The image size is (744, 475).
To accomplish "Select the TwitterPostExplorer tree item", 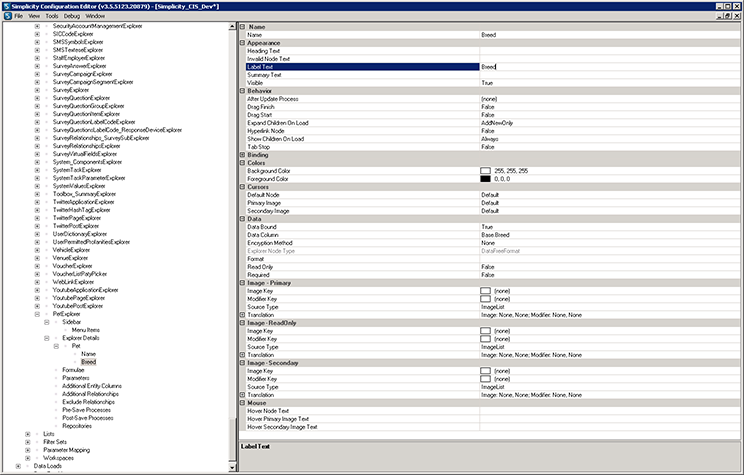I will pos(76,226).
